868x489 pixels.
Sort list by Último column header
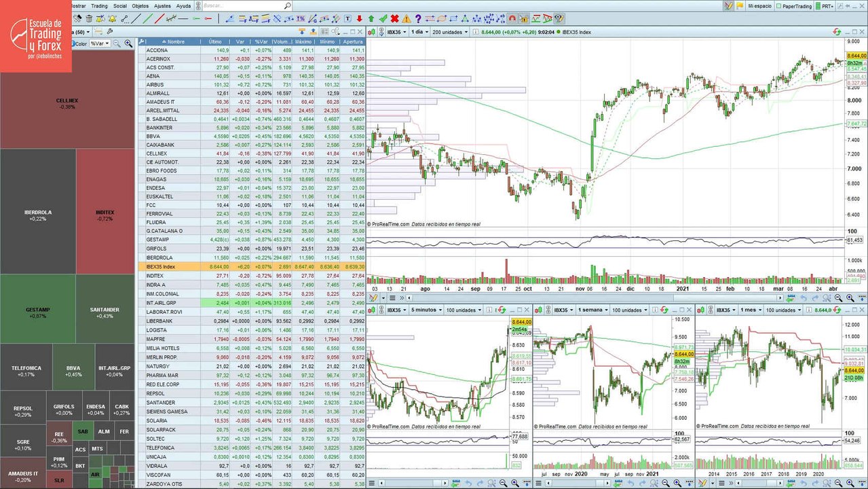coord(214,41)
